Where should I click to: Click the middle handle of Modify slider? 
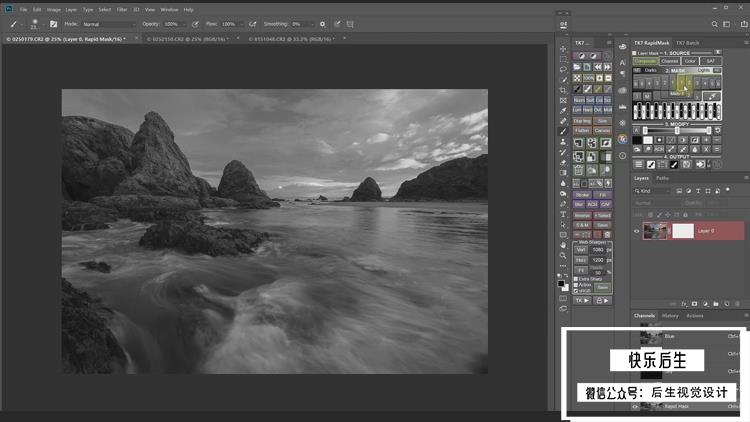click(677, 130)
